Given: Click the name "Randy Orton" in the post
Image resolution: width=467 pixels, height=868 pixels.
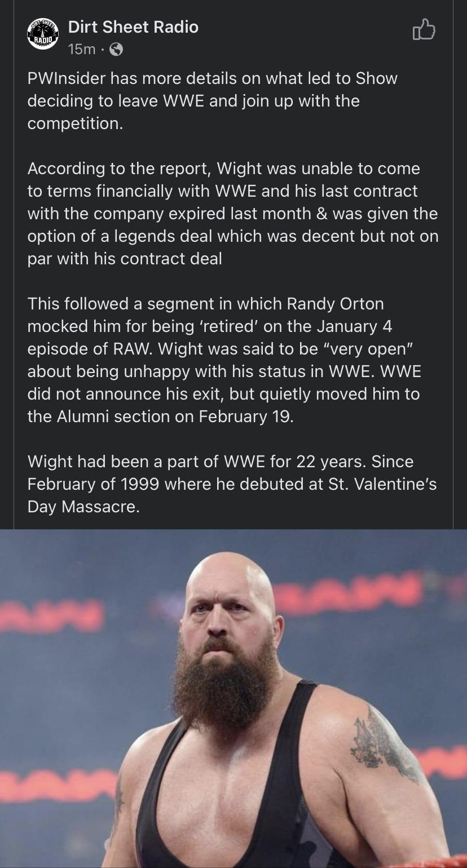Looking at the screenshot, I should [335, 304].
